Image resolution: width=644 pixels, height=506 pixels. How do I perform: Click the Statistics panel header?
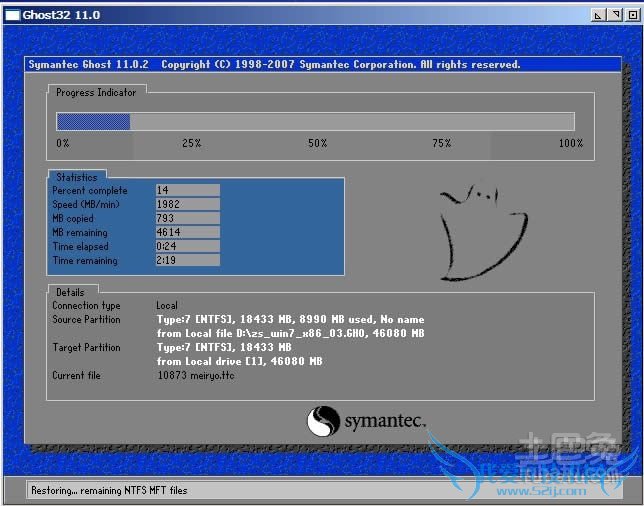(77, 178)
